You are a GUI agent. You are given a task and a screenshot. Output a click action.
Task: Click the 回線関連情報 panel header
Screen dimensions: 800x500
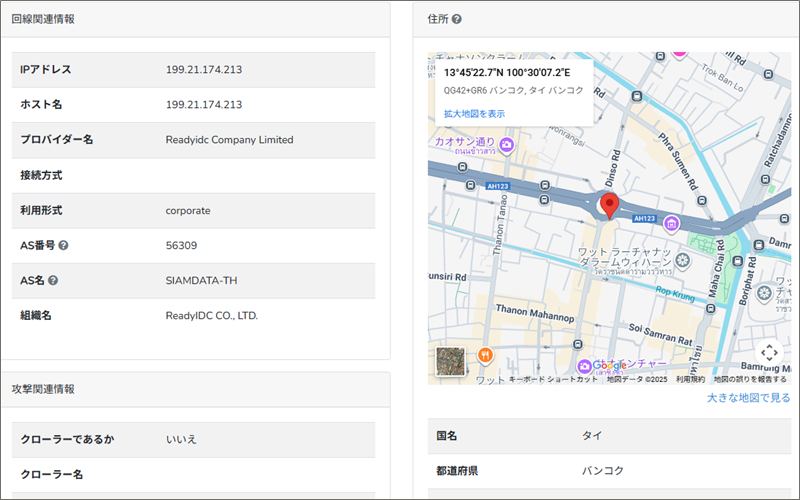pos(43,19)
